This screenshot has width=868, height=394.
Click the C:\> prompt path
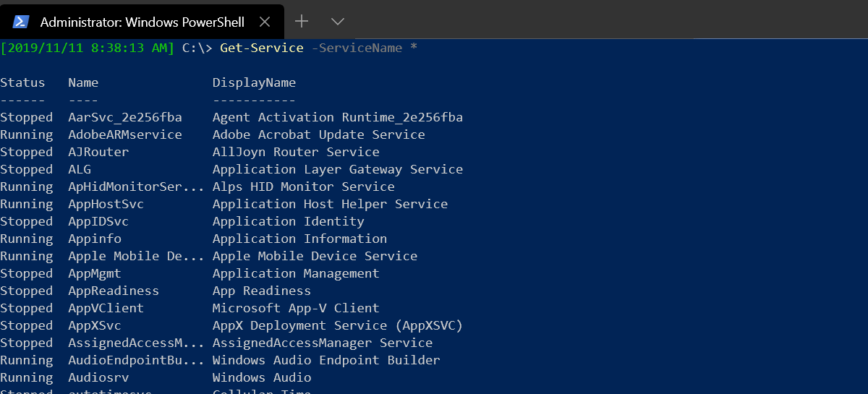[x=197, y=48]
